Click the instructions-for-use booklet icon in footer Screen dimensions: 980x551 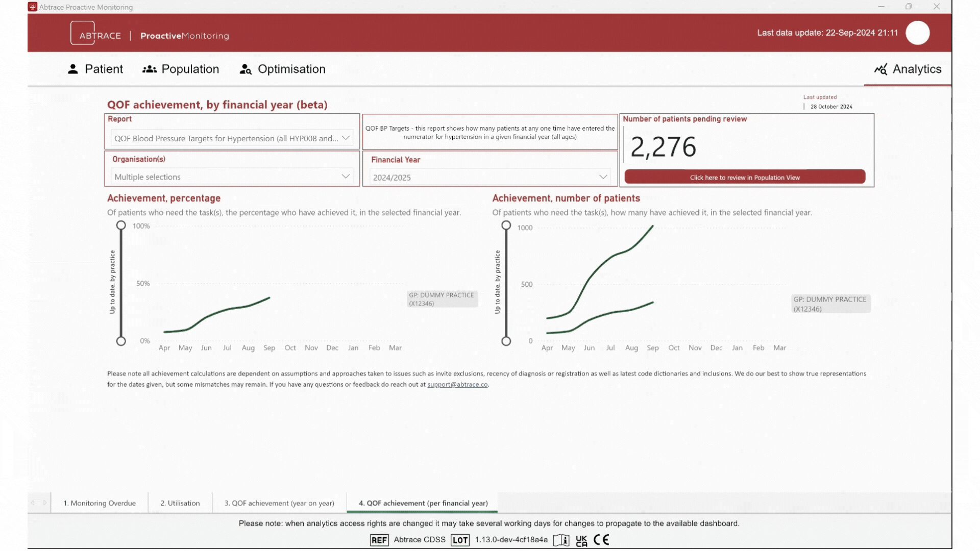[561, 540]
